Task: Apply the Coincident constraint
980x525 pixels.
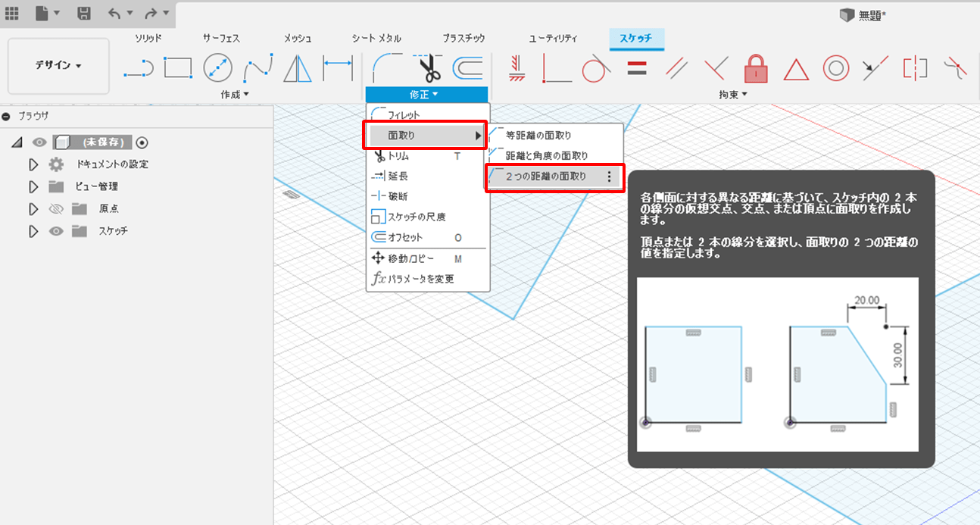Action: click(557, 69)
